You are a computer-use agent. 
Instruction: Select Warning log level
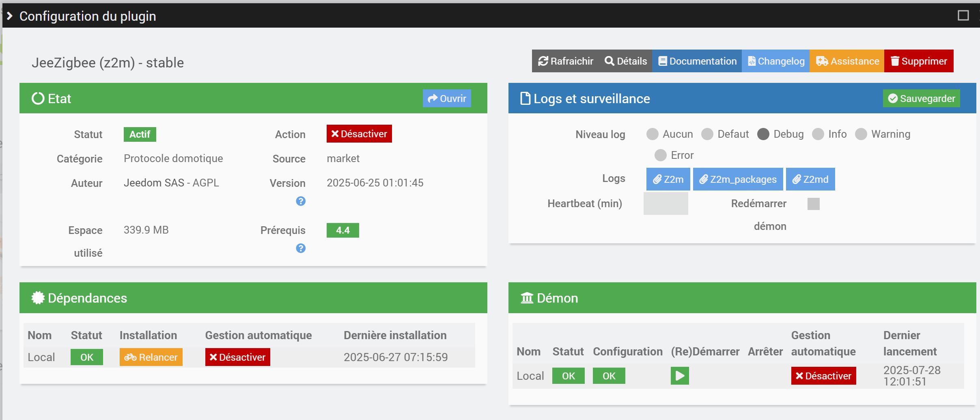point(861,134)
